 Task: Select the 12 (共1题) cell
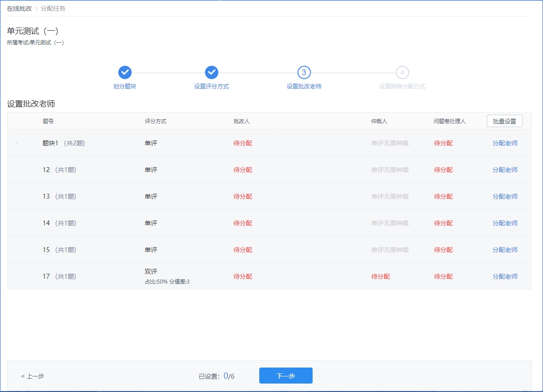pyautogui.click(x=60, y=170)
